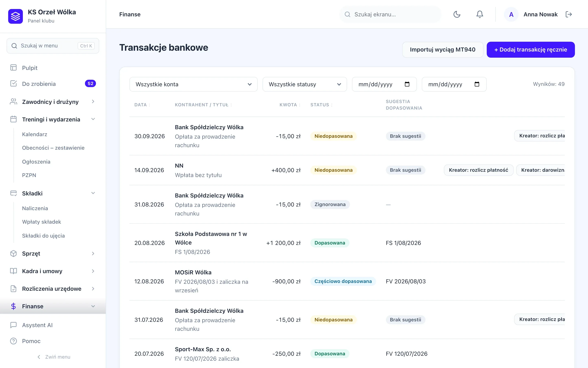Click the Pulpit dashboard icon

point(14,68)
